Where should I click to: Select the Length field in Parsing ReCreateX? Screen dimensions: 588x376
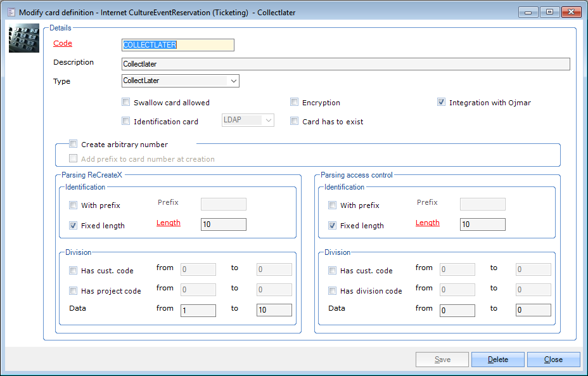[x=223, y=224]
